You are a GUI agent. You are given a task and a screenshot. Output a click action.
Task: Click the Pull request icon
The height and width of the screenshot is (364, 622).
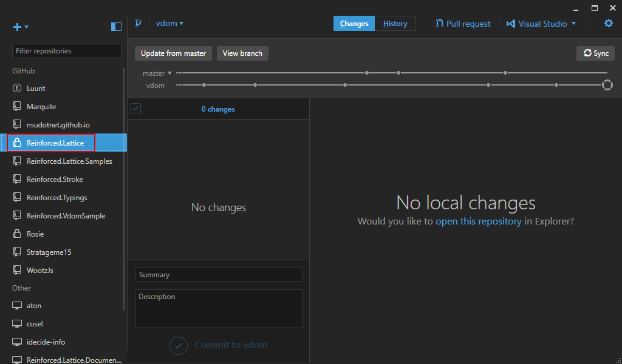(x=440, y=24)
